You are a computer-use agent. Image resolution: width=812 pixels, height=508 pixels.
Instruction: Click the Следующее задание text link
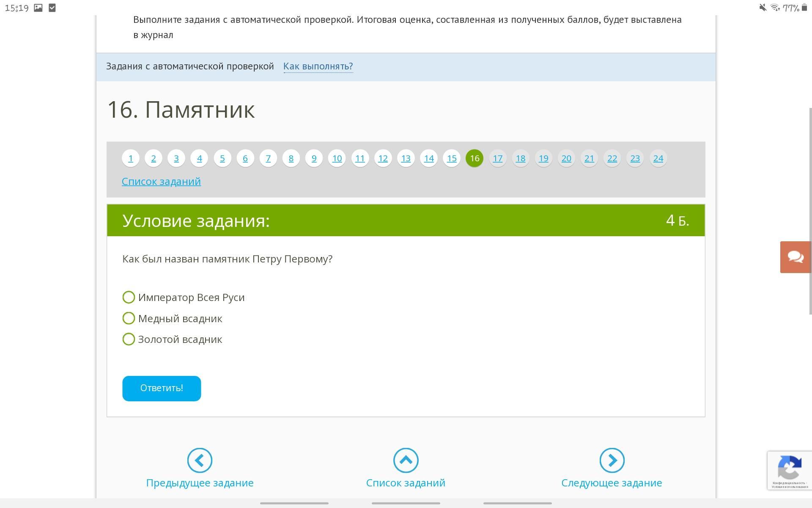[x=612, y=483]
